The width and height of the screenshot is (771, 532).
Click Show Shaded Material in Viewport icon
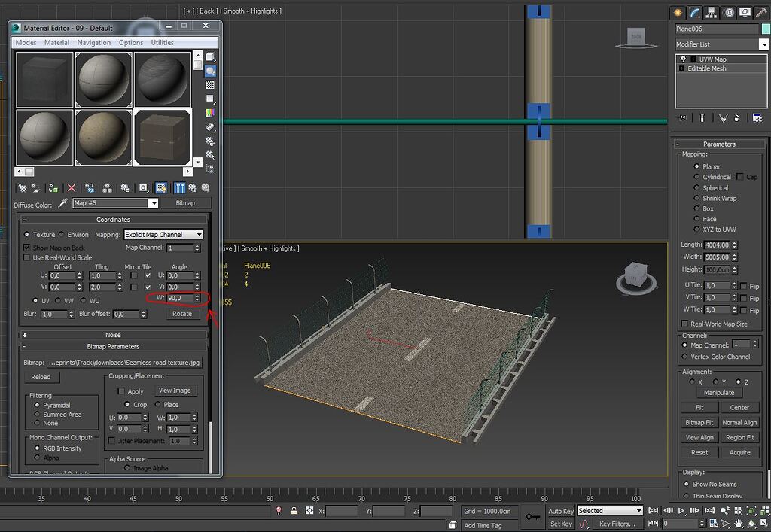coord(163,187)
